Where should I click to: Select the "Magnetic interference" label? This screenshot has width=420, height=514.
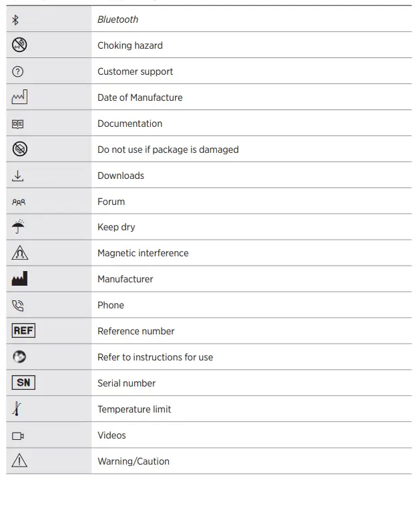pyautogui.click(x=143, y=253)
